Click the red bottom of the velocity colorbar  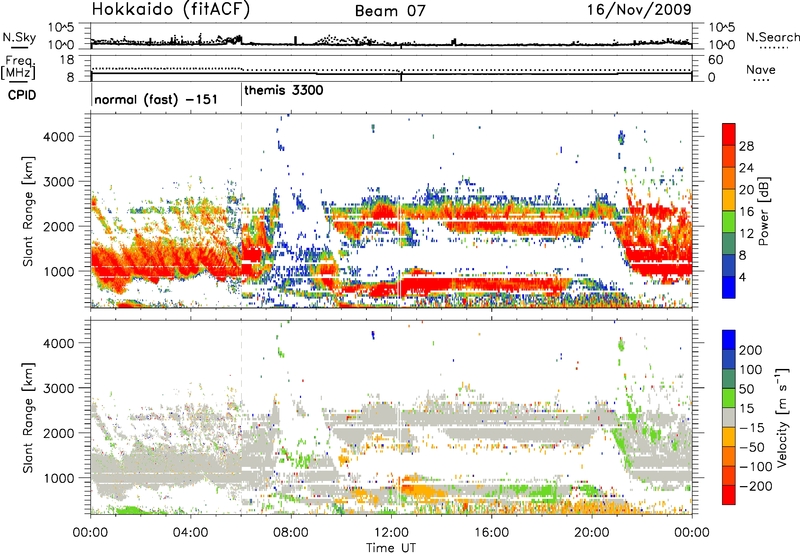pos(729,495)
